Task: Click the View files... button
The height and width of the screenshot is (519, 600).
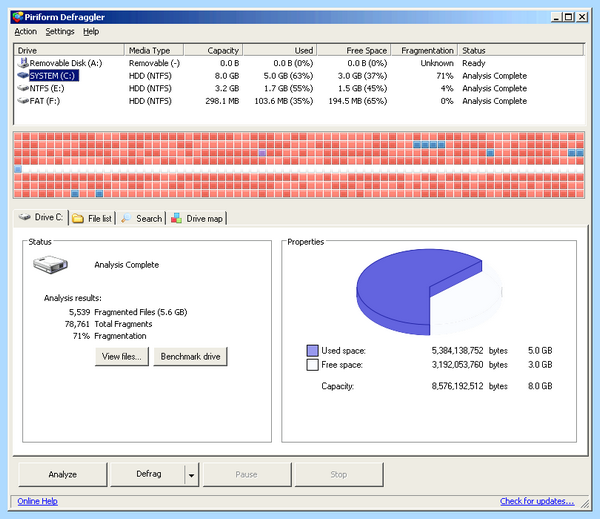Action: point(122,357)
